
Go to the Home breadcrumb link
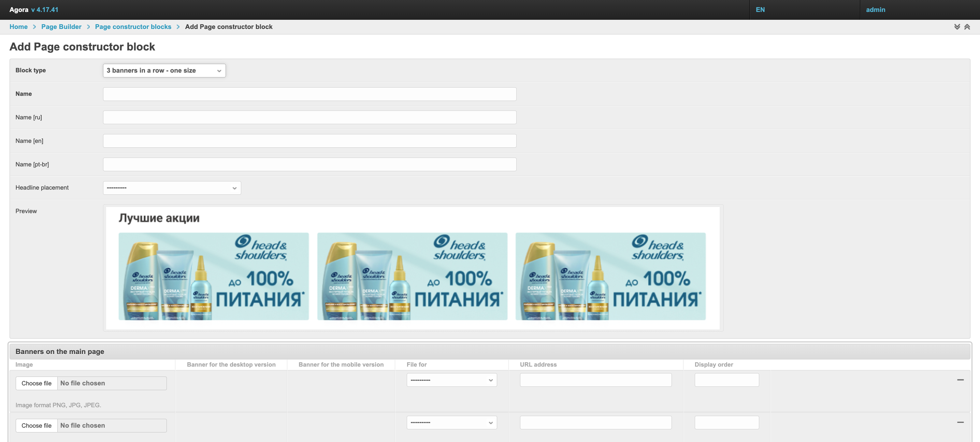(18, 27)
